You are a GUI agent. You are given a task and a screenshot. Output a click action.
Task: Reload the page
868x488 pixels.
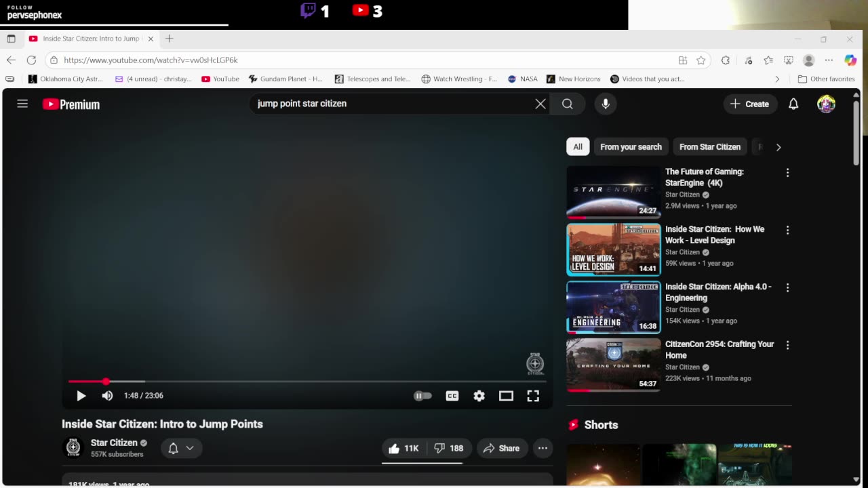[x=31, y=60]
